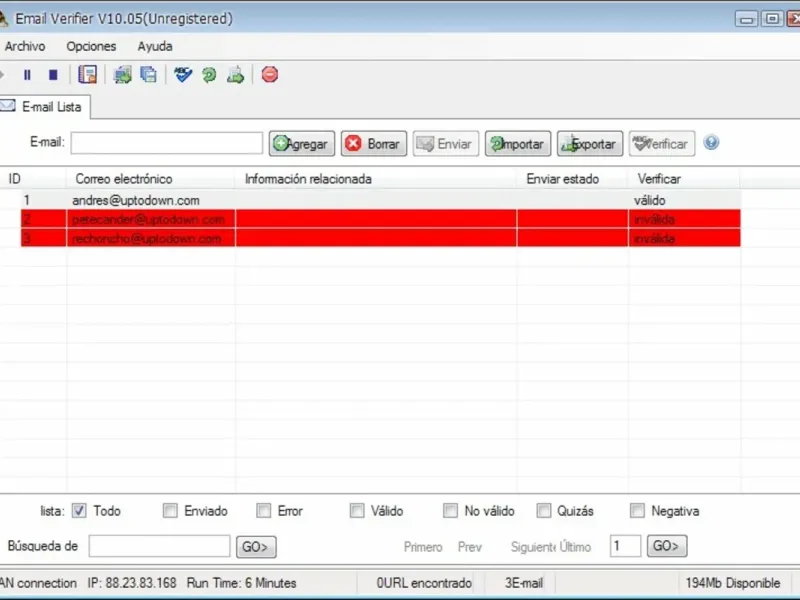The image size is (800, 600).
Task: Enable the Negativa checkbox
Action: (x=637, y=510)
